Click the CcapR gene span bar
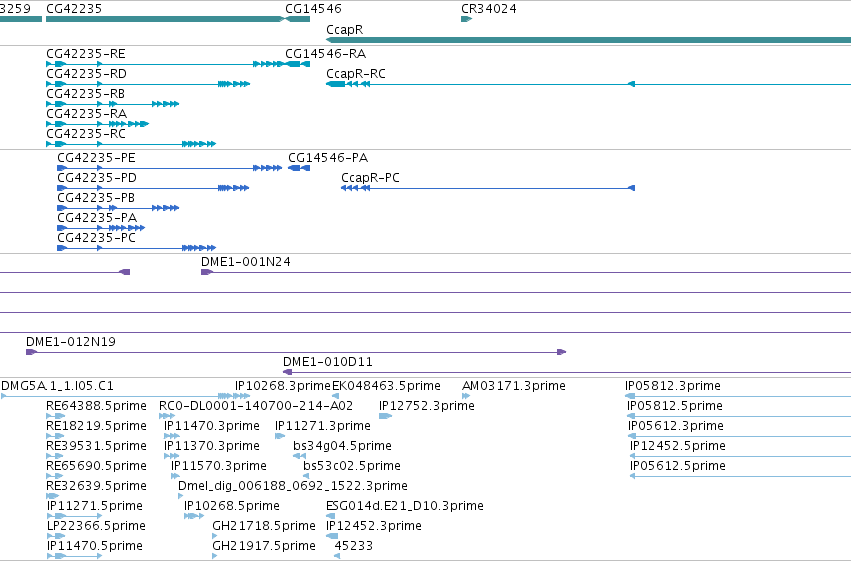Image resolution: width=851 pixels, height=561 pixels. (588, 40)
